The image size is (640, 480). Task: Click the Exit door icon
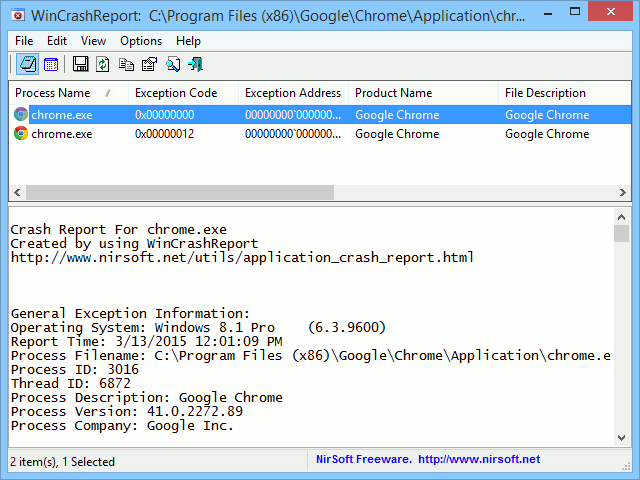196,64
